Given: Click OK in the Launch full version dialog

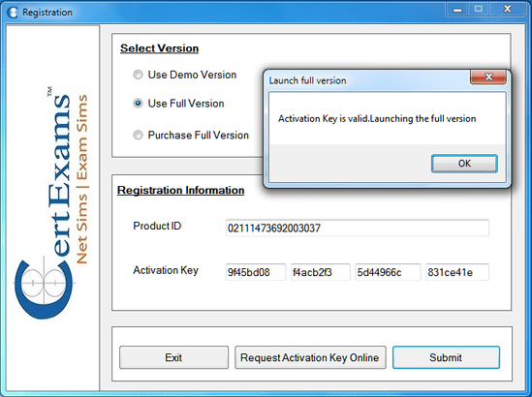Looking at the screenshot, I should [464, 164].
